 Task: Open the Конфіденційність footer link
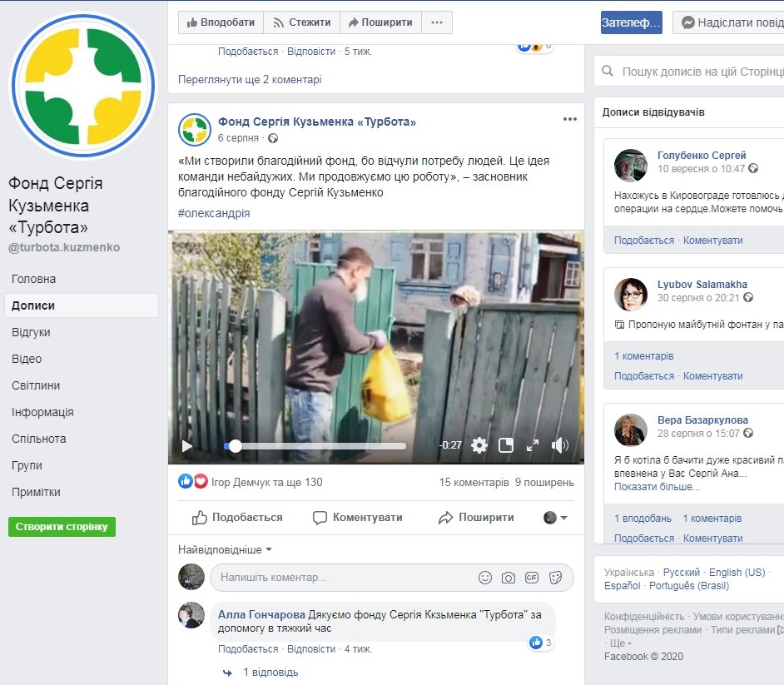(644, 617)
